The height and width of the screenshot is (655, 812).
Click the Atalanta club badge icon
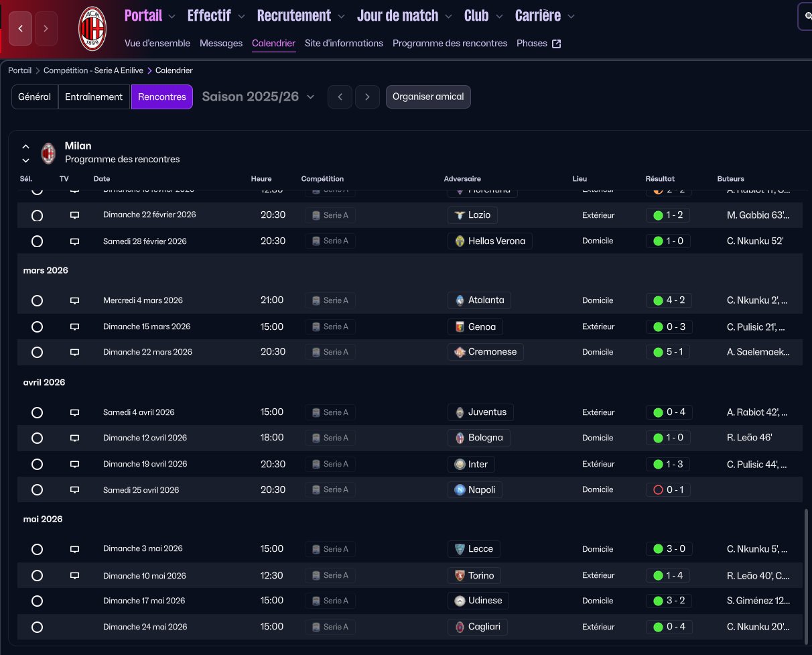460,300
